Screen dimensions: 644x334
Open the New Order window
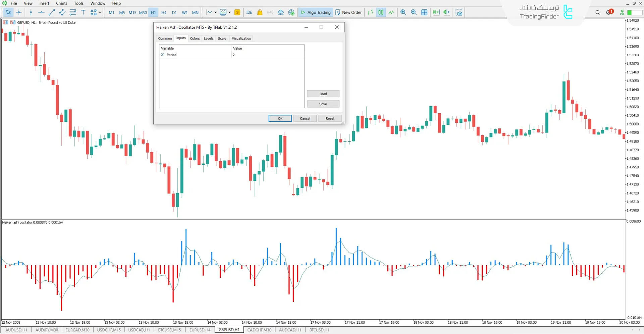point(348,12)
